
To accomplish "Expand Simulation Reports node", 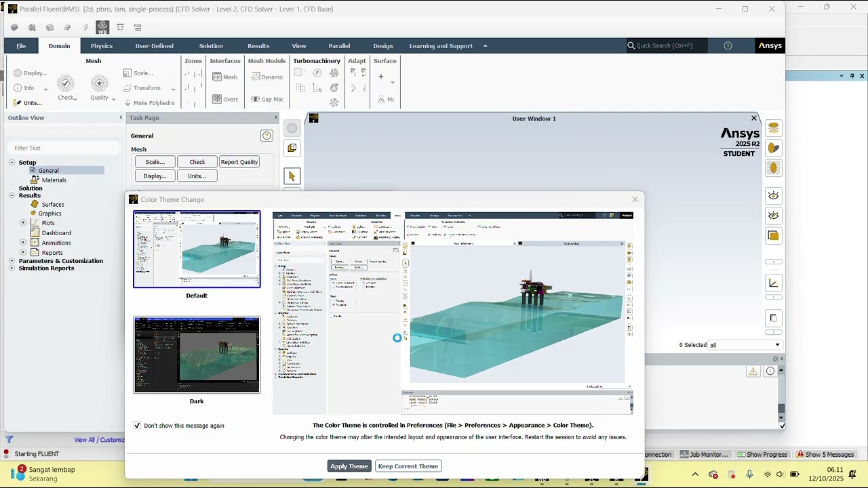I will pyautogui.click(x=12, y=268).
